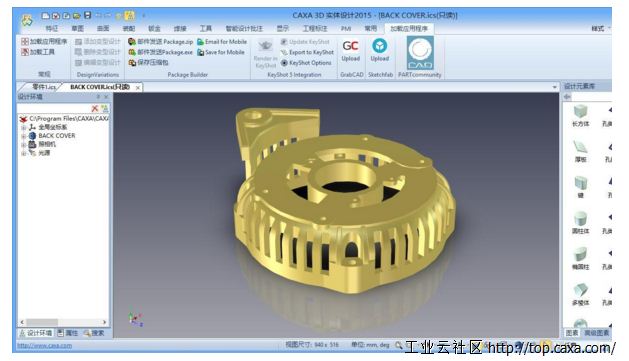Switch to the Properties tab below the design tree

(x=67, y=333)
